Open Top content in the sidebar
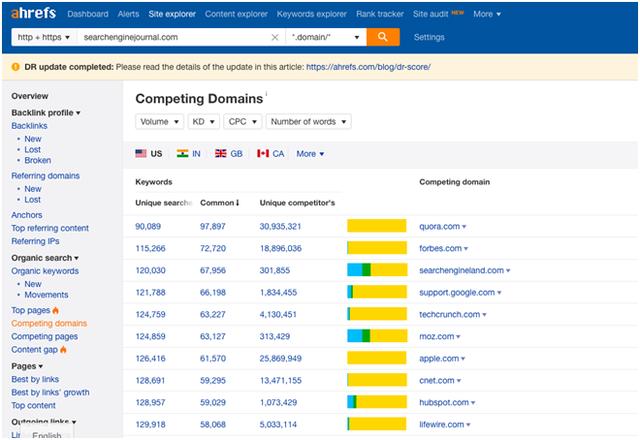 (x=33, y=405)
